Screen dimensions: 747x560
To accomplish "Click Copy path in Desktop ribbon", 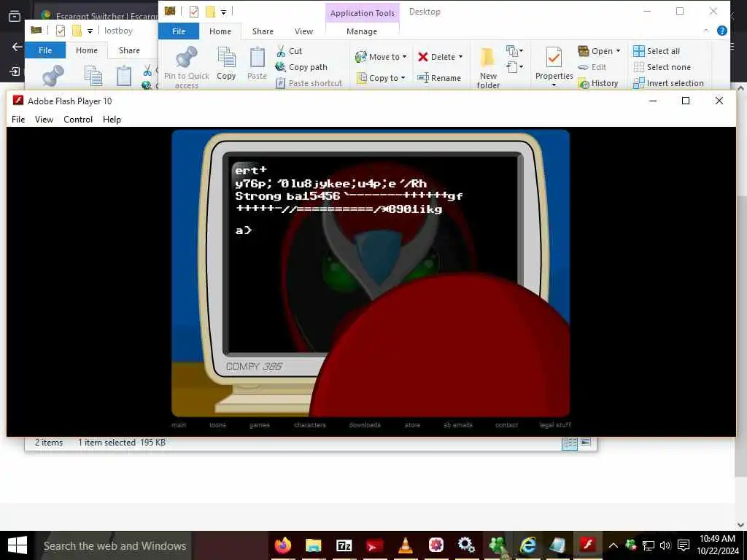I will [x=301, y=67].
